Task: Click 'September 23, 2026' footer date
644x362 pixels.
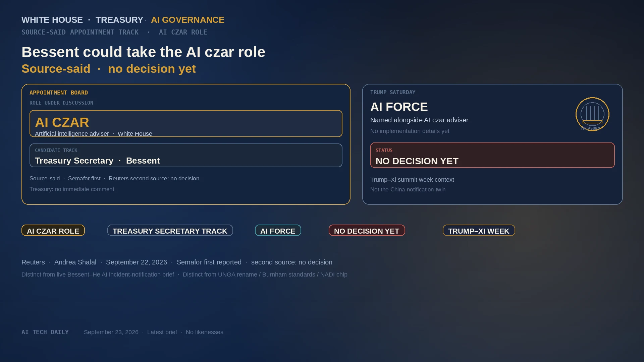Action: pos(111,332)
